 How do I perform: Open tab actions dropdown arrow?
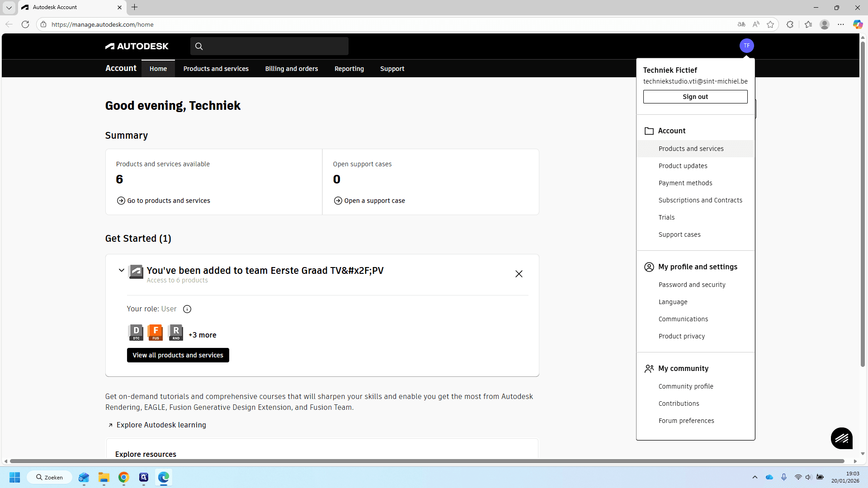(x=9, y=7)
